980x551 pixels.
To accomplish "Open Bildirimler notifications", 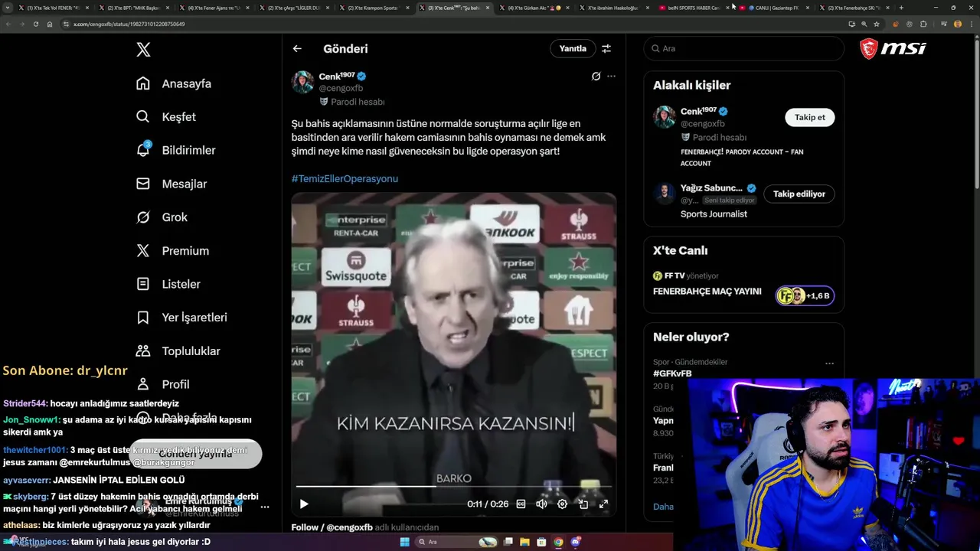I will (175, 150).
